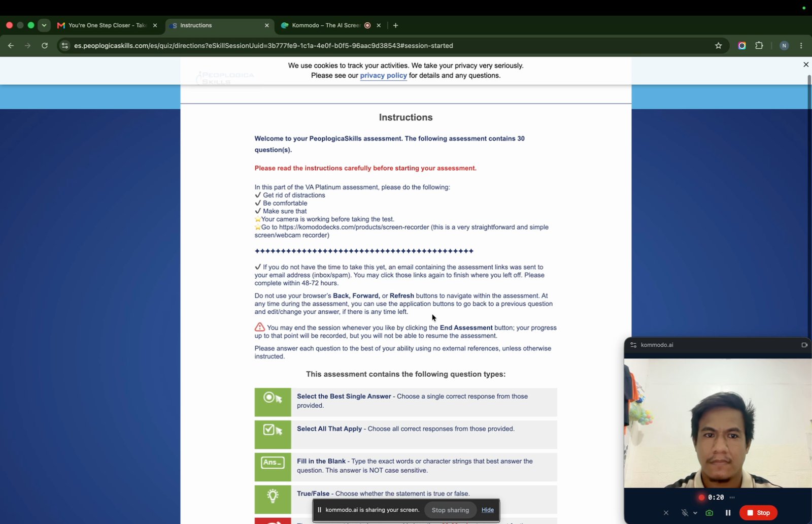
Task: Open the Chrome three-dot menu
Action: 801,46
